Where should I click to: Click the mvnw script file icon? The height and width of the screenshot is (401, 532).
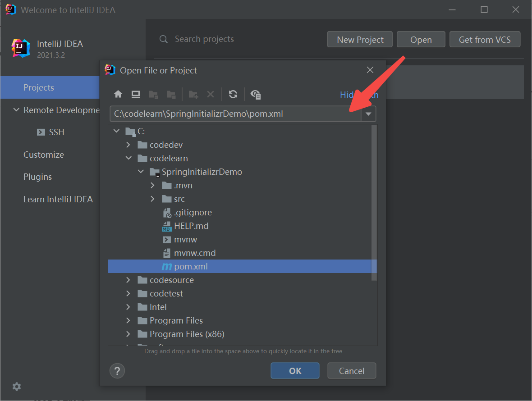[167, 240]
